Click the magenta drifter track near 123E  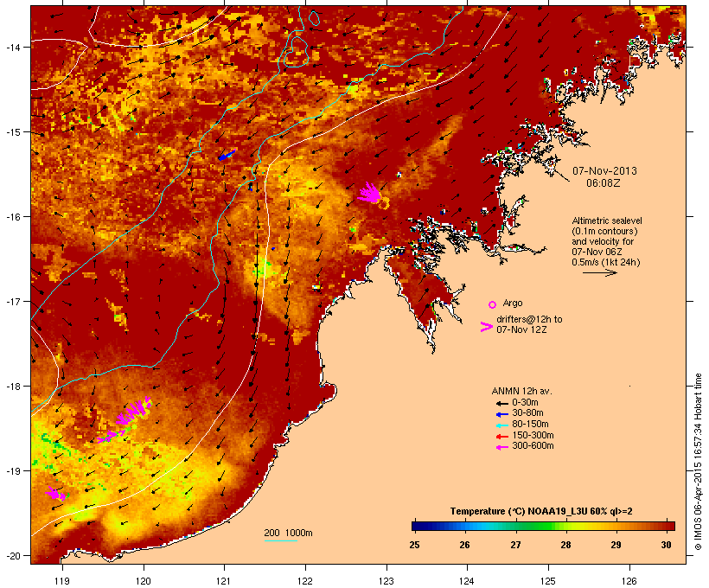pos(369,193)
